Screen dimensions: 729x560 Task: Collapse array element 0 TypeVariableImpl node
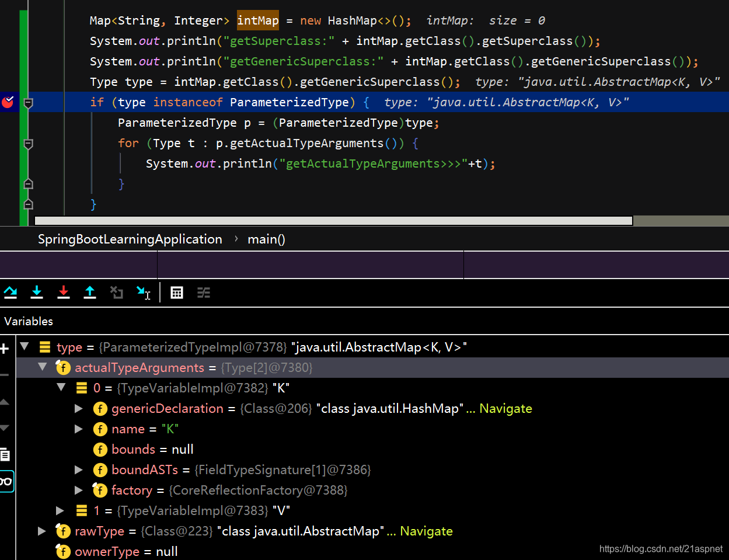[x=61, y=387]
